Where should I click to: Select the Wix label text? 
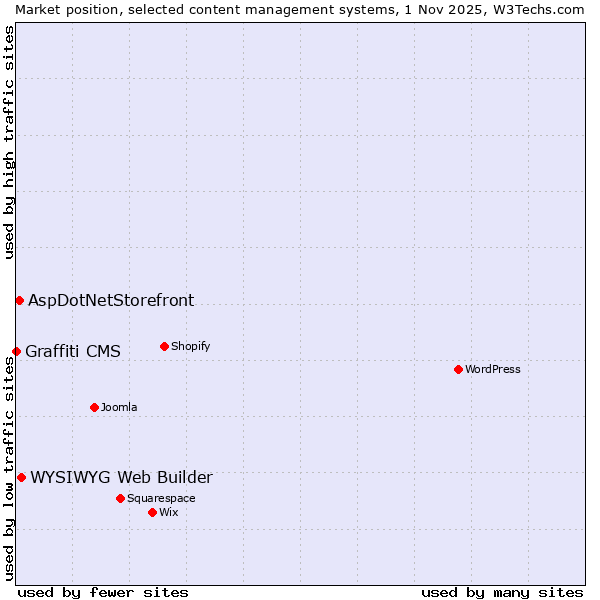[x=168, y=512]
